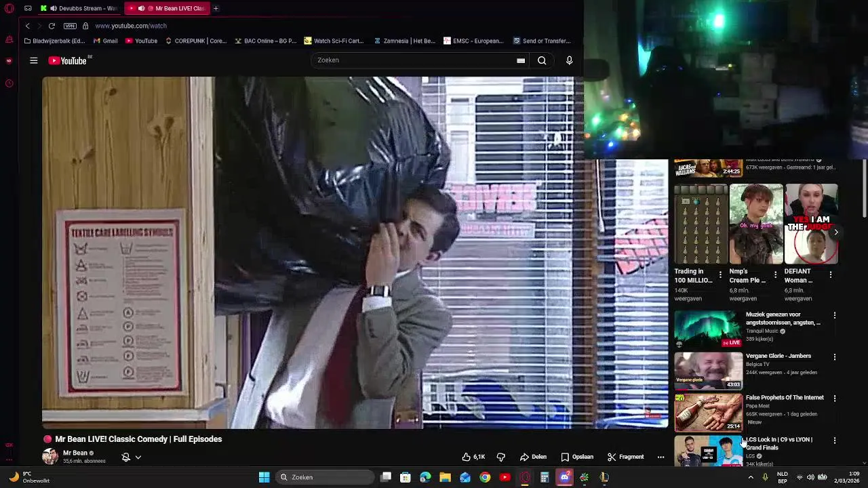Open the Windows Start button
This screenshot has height=488, width=868.
click(x=264, y=477)
